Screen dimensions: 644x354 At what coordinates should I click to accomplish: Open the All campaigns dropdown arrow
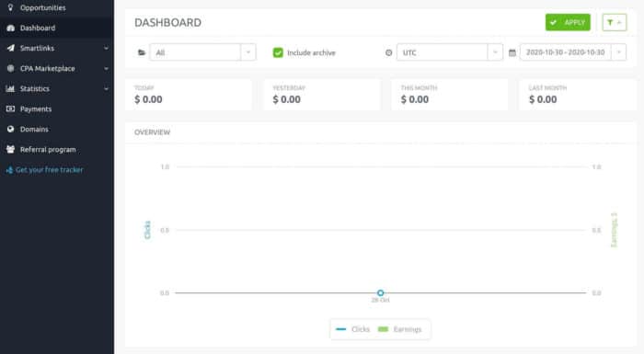[x=248, y=52]
